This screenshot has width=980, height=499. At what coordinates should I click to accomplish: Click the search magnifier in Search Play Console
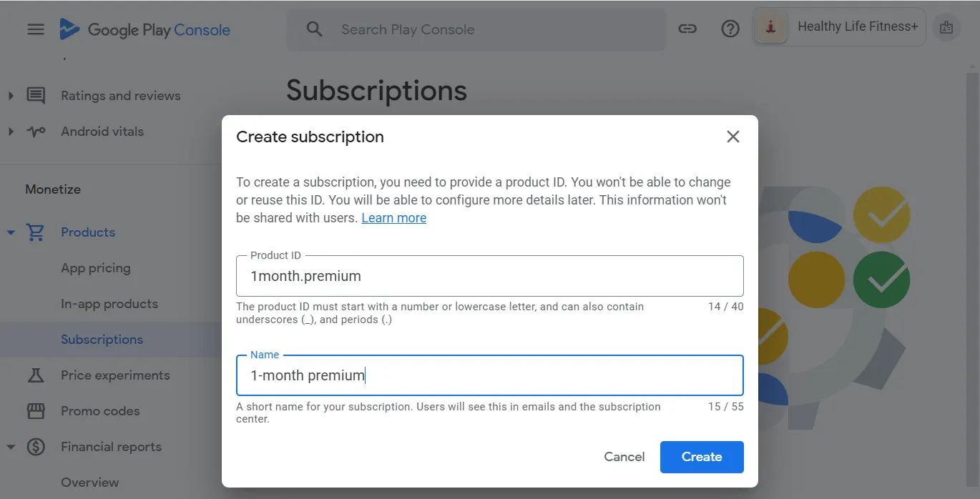coord(314,29)
